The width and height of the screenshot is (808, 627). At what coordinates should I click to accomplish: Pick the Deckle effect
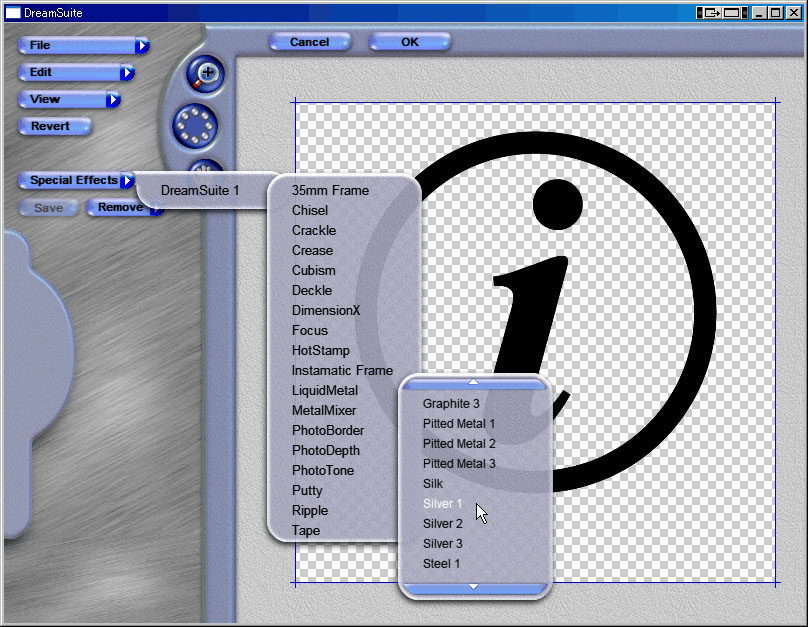click(x=312, y=291)
